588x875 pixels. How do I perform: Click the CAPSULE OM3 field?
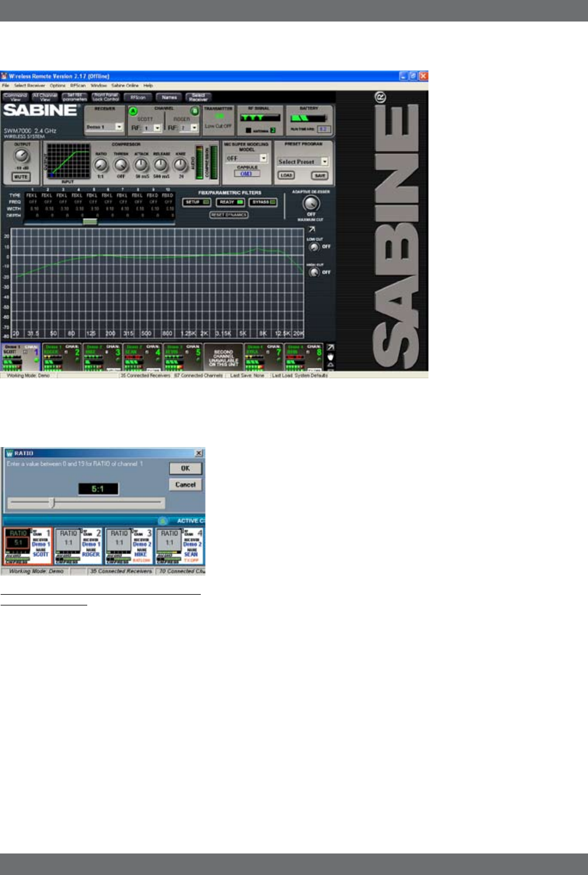pos(246,174)
